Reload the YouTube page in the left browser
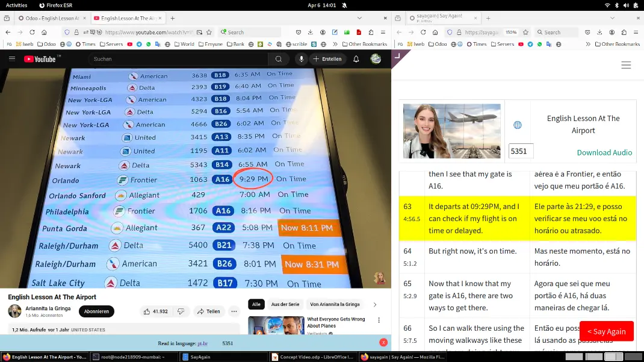 [32, 32]
